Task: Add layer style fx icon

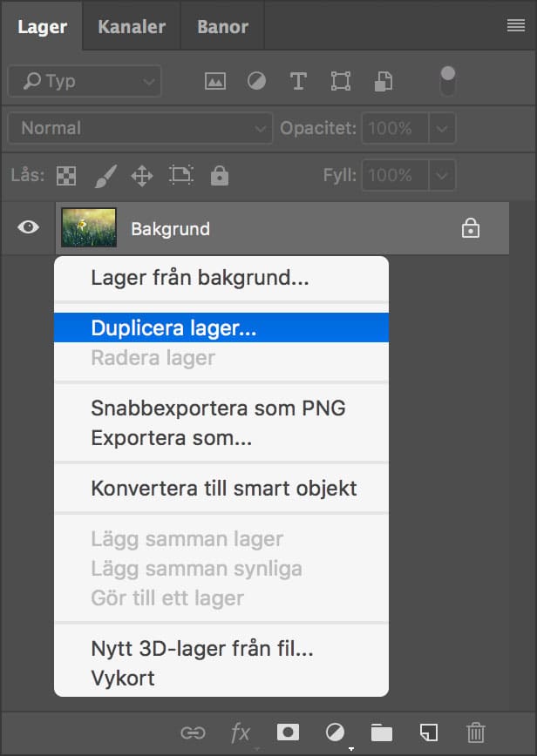Action: coord(240,732)
